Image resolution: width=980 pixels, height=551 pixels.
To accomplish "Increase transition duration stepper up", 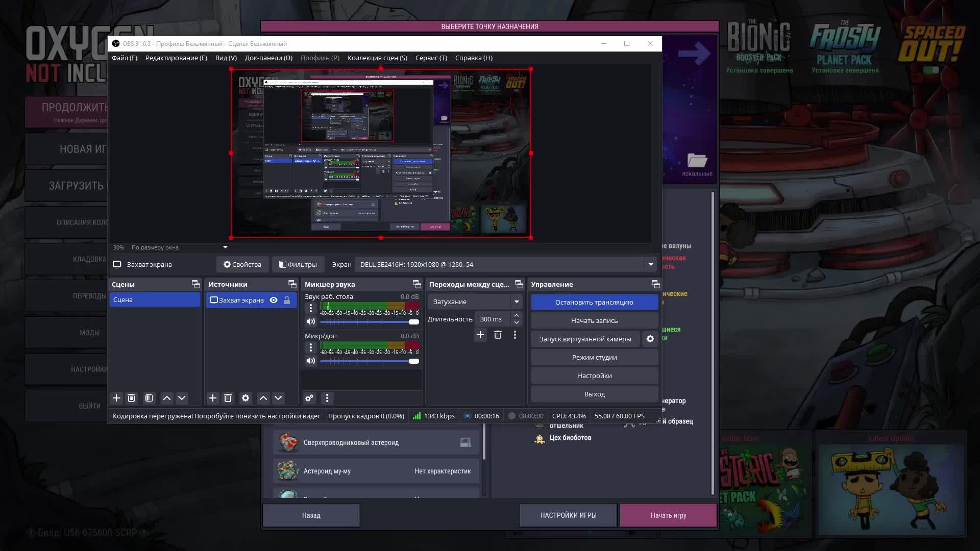I will [x=517, y=316].
